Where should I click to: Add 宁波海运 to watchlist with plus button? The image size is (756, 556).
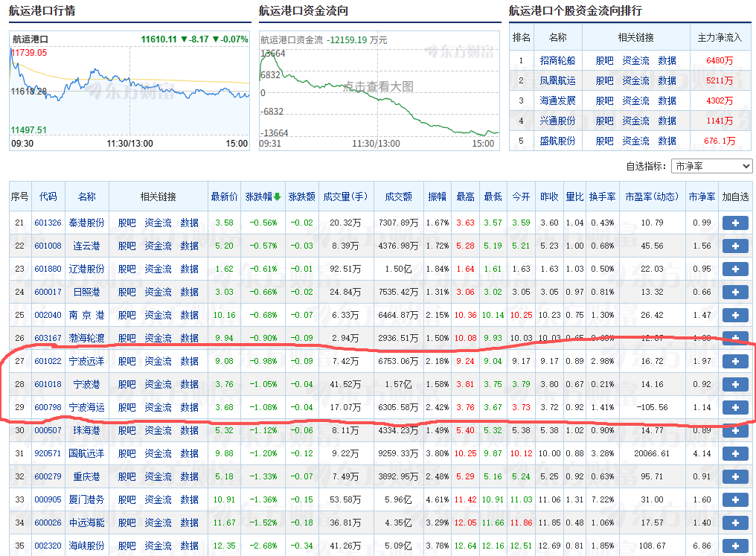[x=734, y=407]
